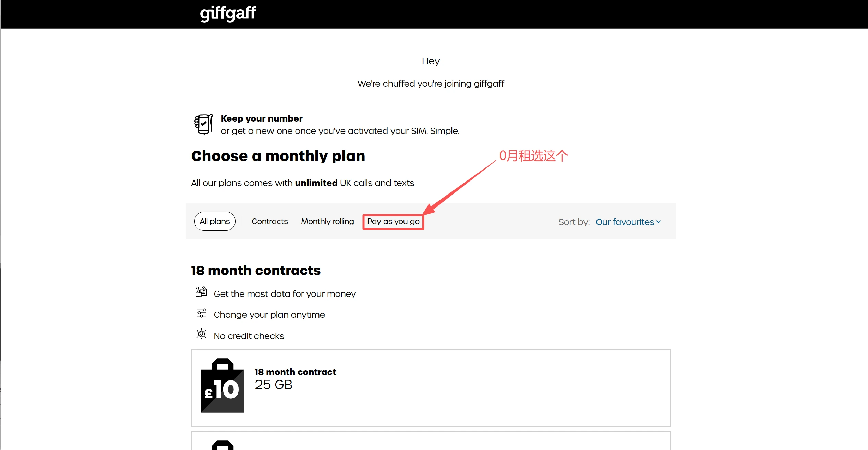868x450 pixels.
Task: Select the 18 month contract 25 GB card
Action: tap(431, 388)
